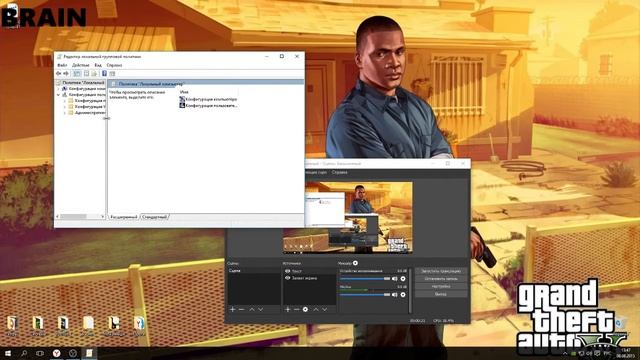Go back in the Group Policy Editor toolbar
The image size is (640, 360).
(x=58, y=73)
